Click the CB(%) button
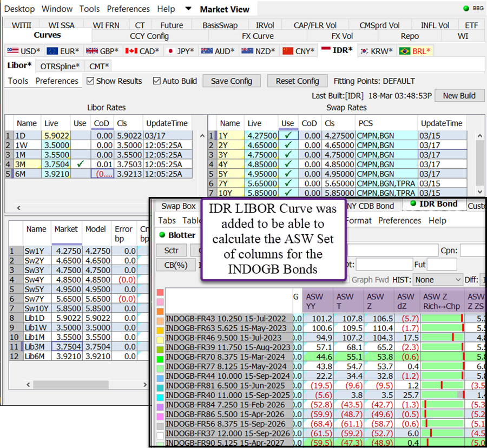Viewport: 487px width, 448px height. coord(176,265)
